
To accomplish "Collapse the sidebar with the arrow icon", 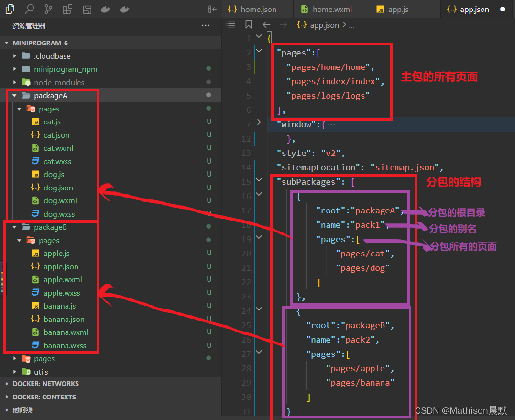I will point(212,9).
